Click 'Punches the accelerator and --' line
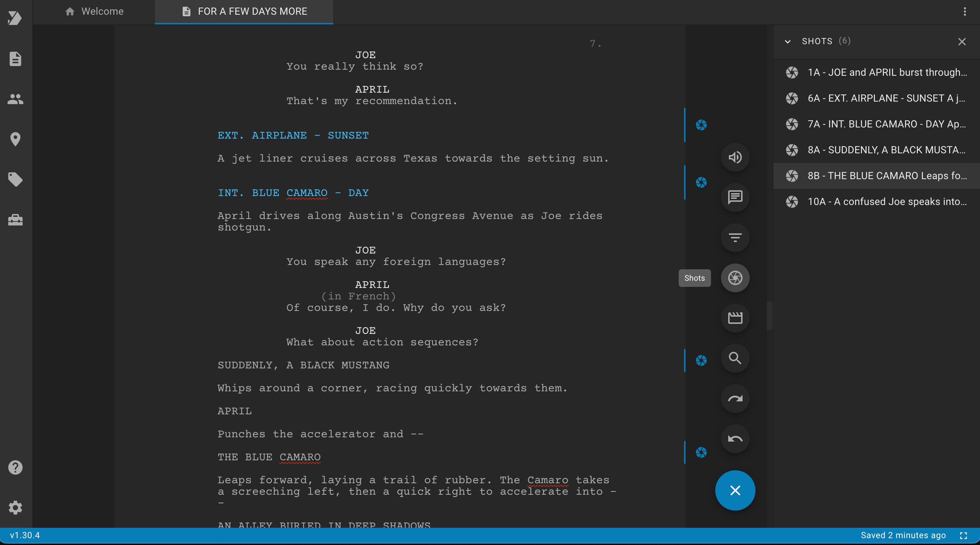The width and height of the screenshot is (980, 545). point(320,434)
